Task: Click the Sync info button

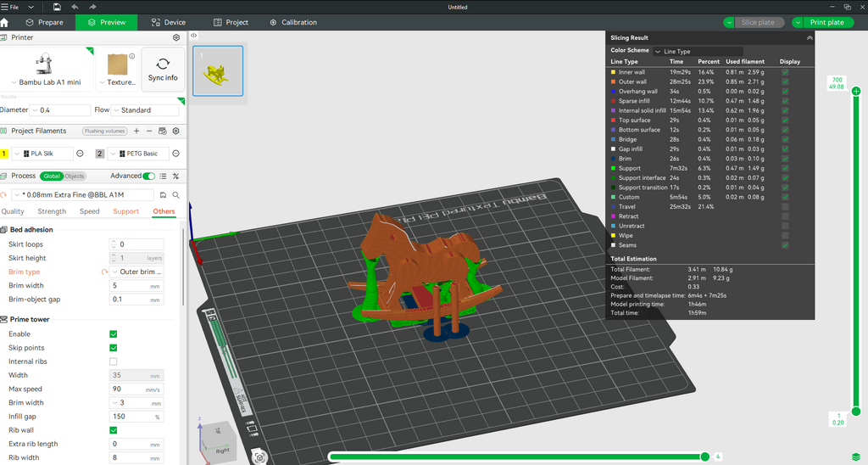Action: click(163, 69)
